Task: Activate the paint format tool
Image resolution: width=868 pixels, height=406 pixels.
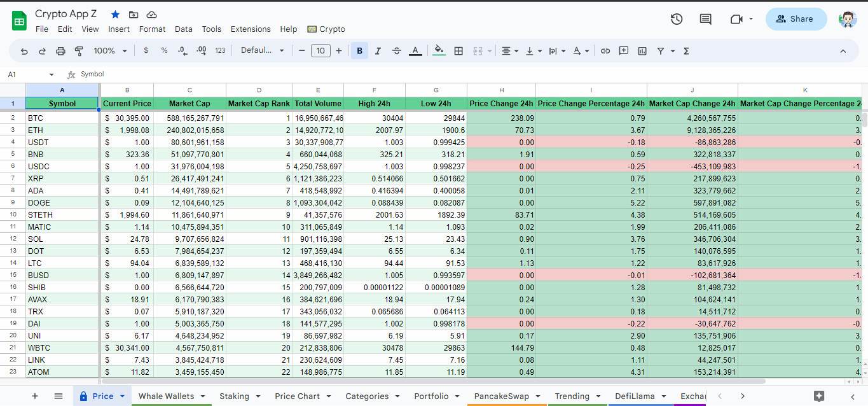Action: (x=79, y=51)
